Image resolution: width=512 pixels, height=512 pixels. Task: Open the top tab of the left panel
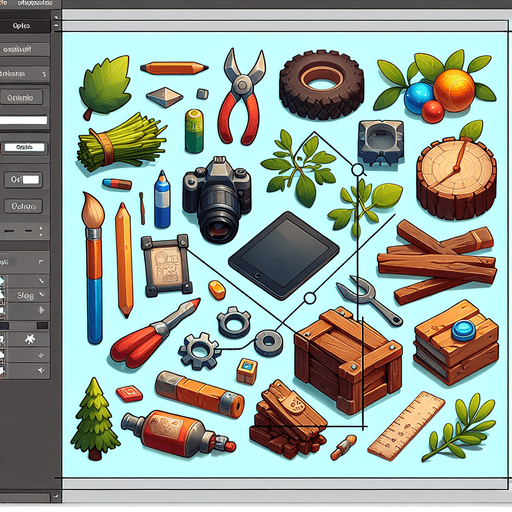[x=25, y=26]
